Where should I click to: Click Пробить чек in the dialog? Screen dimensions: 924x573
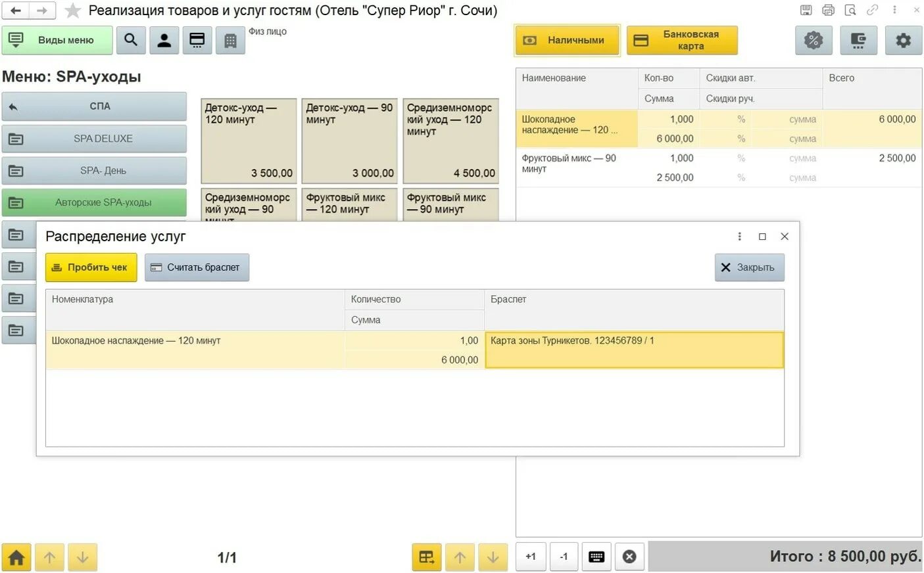[x=91, y=267]
